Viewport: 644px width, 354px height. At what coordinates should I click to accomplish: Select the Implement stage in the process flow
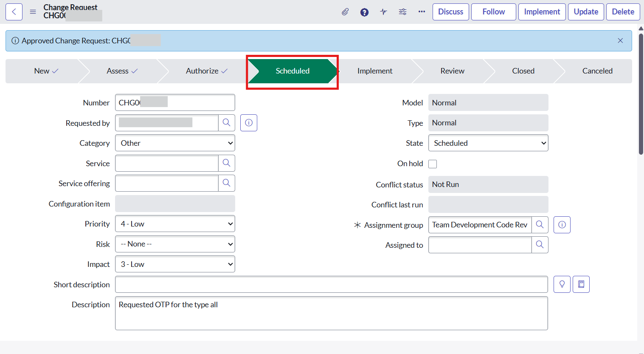coord(375,71)
